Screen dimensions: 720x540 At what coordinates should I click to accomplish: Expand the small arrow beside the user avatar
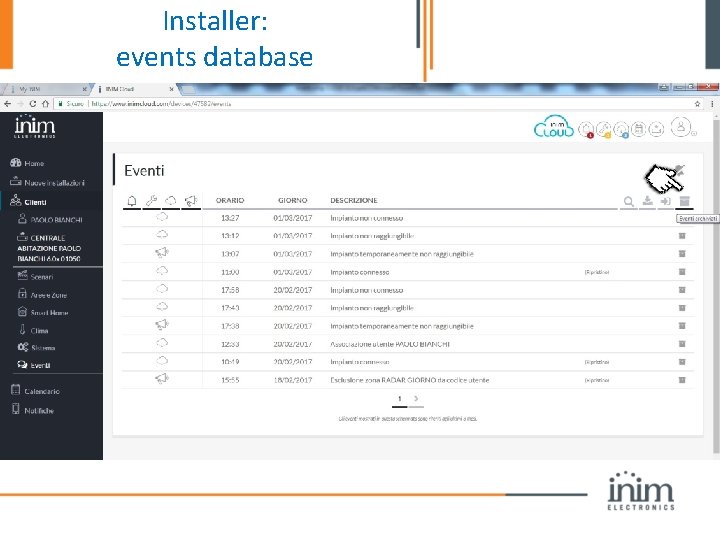694,134
